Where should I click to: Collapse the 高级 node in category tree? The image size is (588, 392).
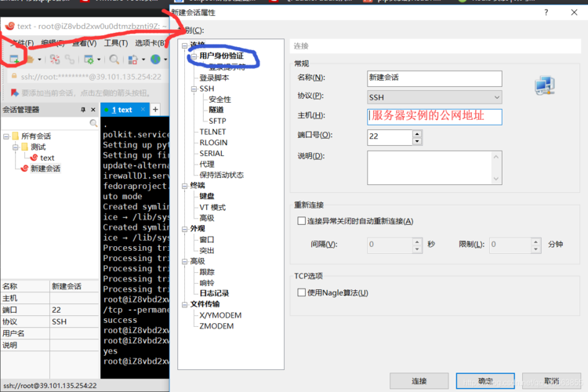184,261
